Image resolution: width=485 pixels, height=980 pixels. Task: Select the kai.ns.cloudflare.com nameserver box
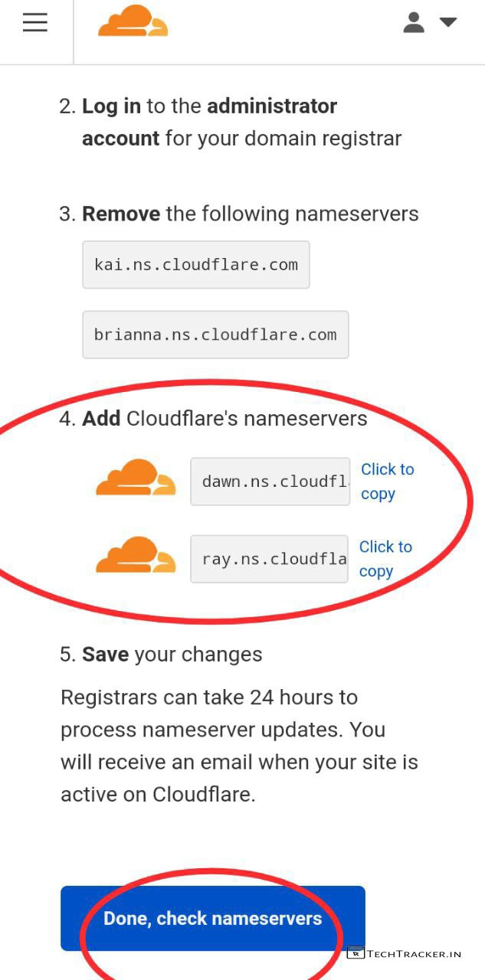[196, 265]
